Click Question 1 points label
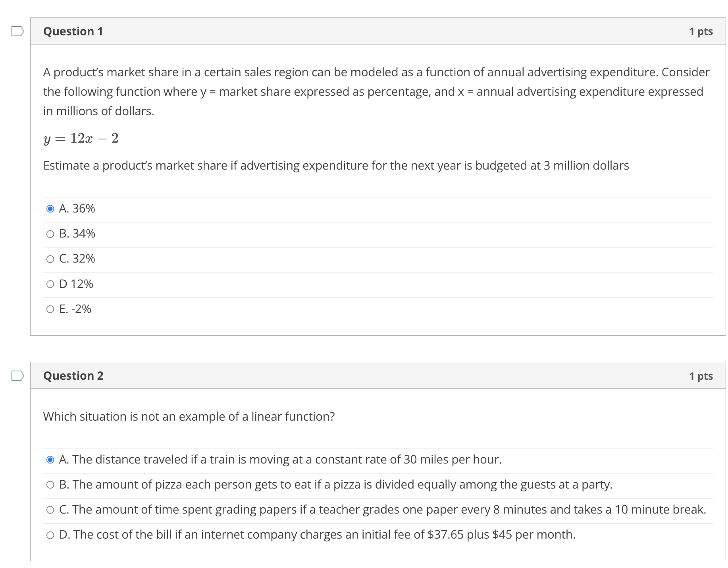Viewport: 728px width, 568px height. (701, 31)
